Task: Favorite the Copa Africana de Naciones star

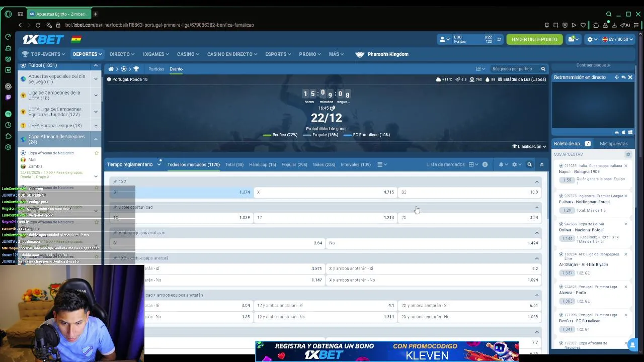Action: (97, 153)
